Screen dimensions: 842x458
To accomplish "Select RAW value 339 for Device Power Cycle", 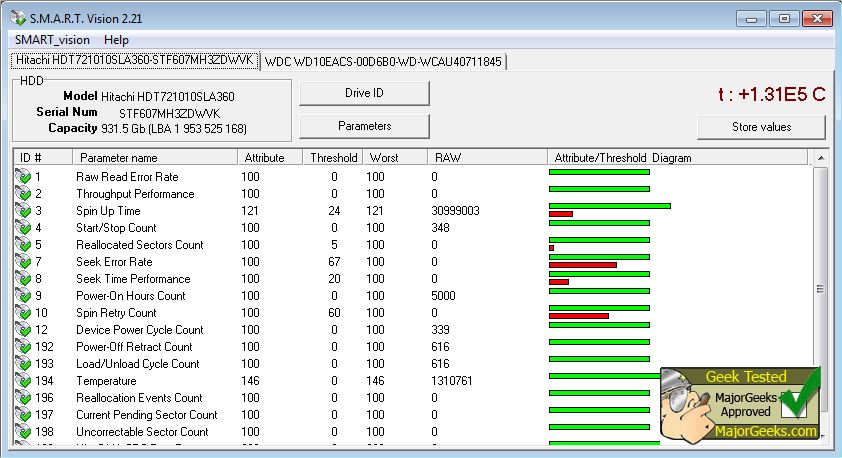I will [440, 330].
